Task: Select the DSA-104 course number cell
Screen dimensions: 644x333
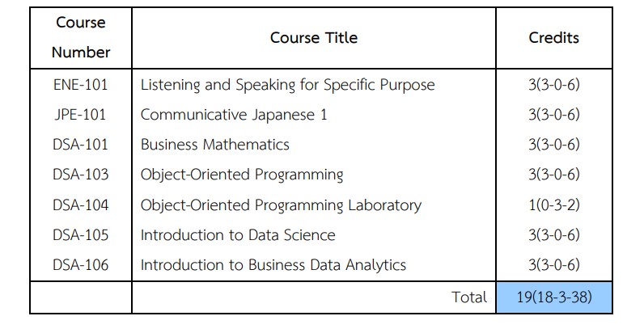Action: [x=81, y=204]
